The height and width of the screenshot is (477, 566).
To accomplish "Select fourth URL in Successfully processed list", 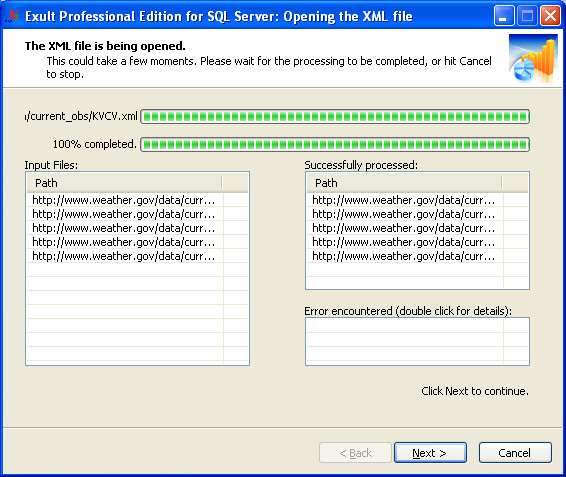I will [x=404, y=242].
